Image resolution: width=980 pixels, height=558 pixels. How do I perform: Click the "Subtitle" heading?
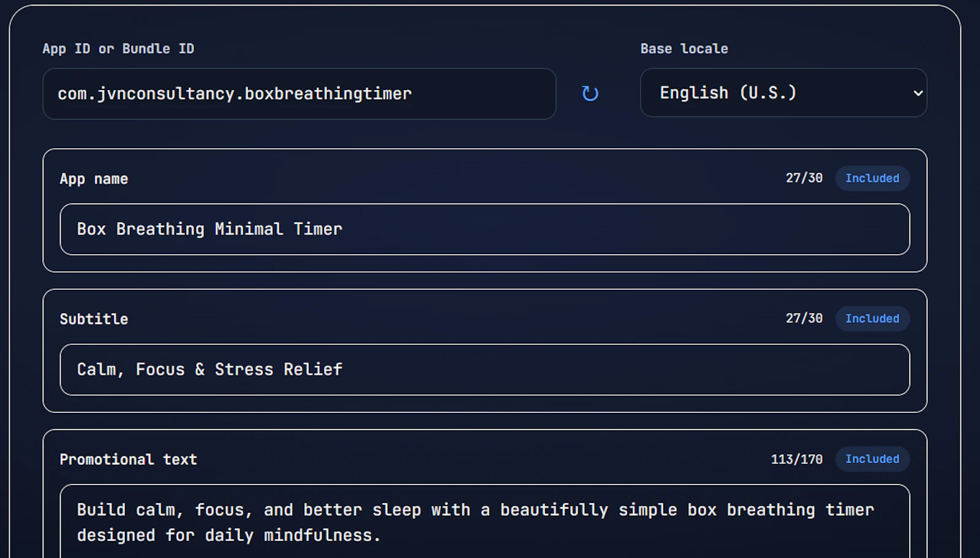94,319
